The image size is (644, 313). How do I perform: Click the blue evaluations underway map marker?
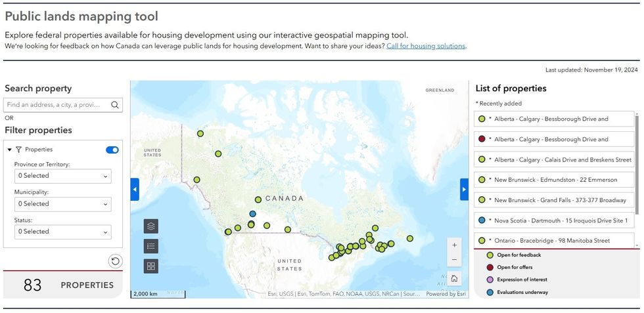click(252, 214)
